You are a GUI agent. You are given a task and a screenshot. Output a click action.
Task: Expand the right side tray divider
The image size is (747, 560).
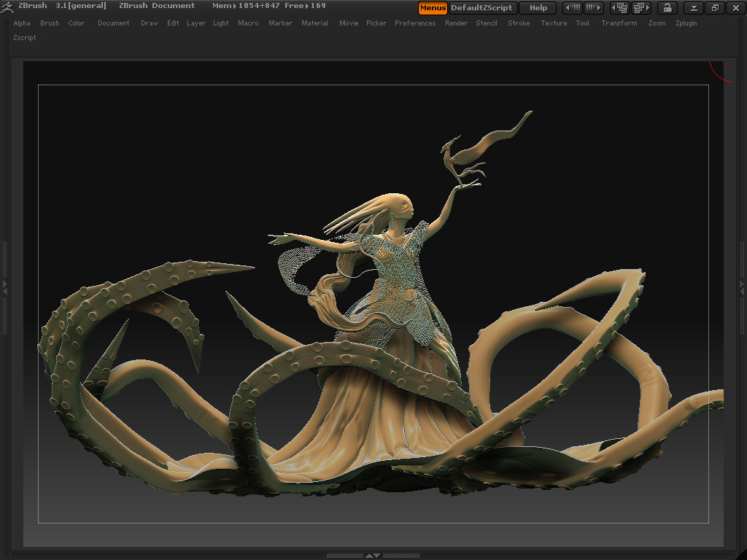coord(742,287)
